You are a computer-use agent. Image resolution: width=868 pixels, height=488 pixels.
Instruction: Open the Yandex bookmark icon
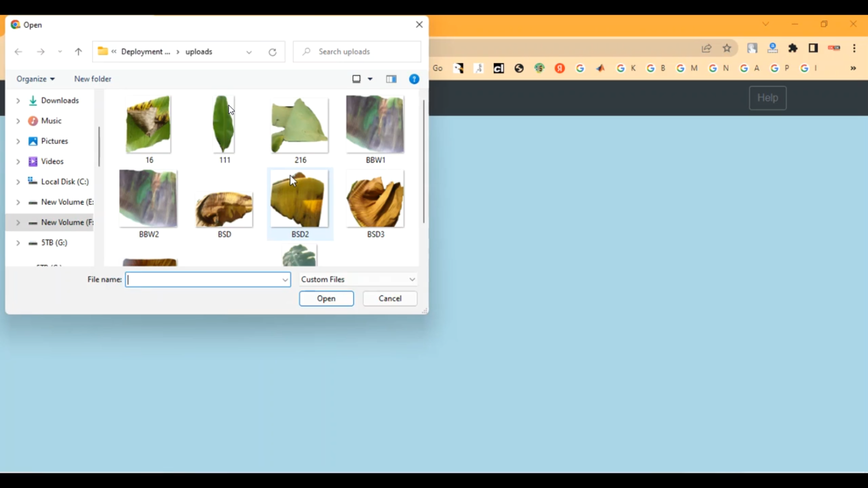[560, 68]
